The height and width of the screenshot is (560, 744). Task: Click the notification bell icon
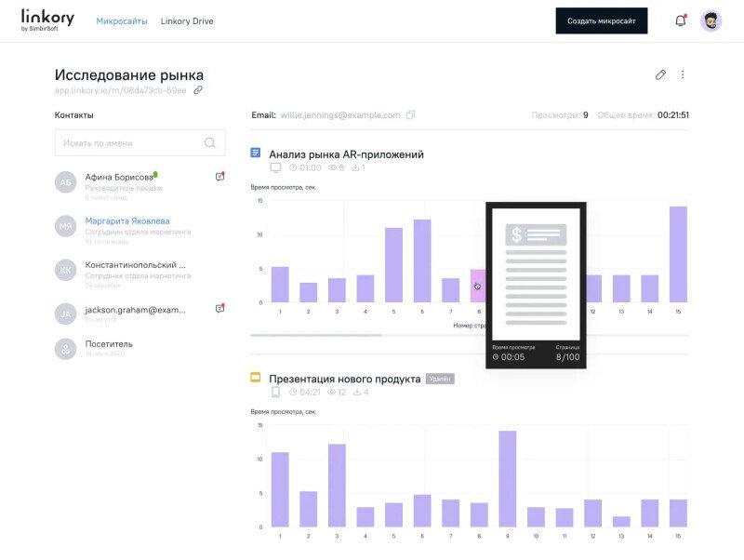pyautogui.click(x=680, y=21)
